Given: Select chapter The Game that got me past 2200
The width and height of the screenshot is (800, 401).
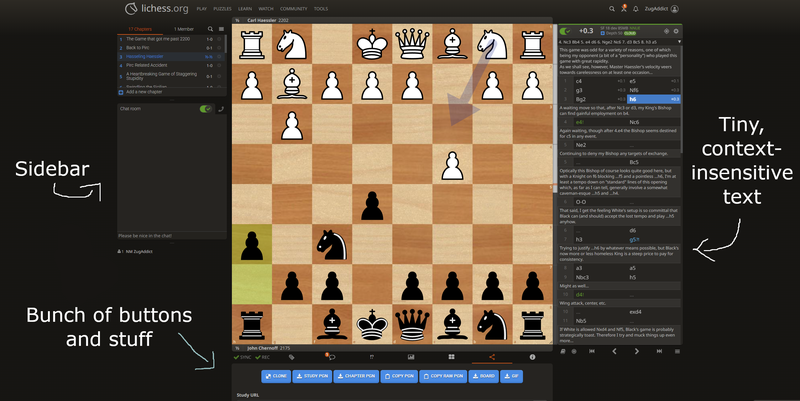Looking at the screenshot, I should 170,39.
